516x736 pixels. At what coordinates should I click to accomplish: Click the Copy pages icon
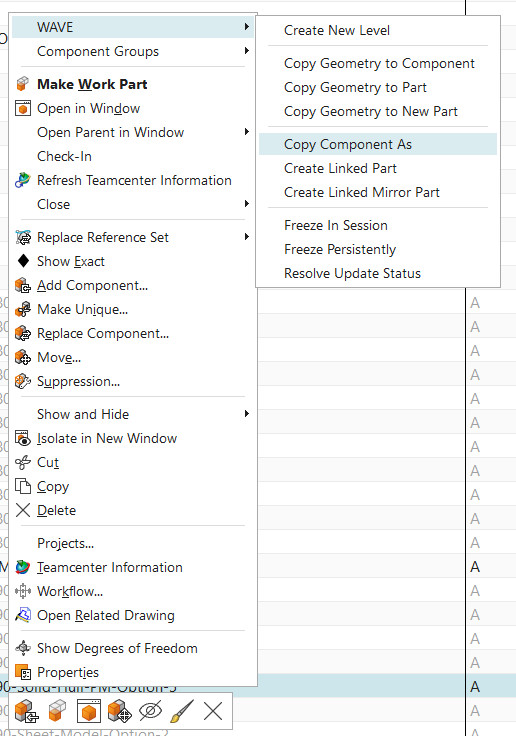23,486
